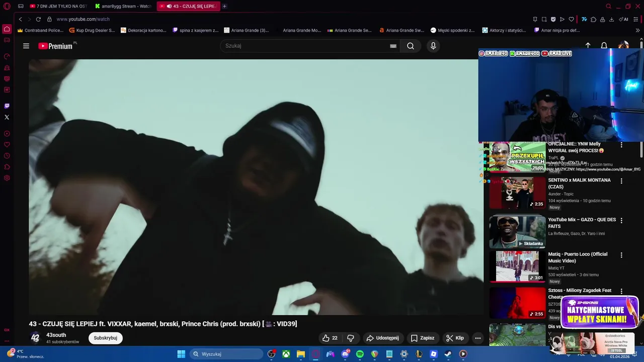Image resolution: width=644 pixels, height=362 pixels.
Task: Open the 'YouTube Mix – GAZO' thumbnail
Action: tap(517, 232)
